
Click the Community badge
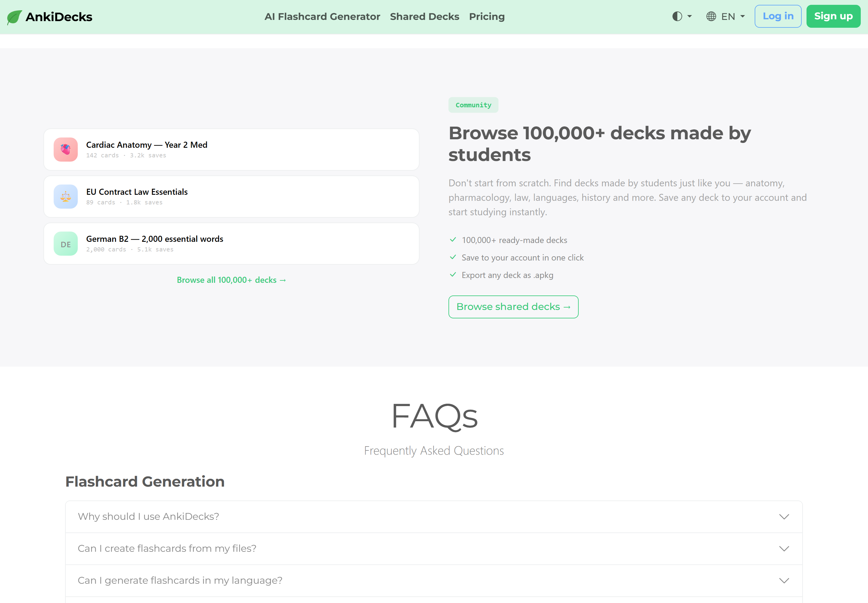[473, 105]
